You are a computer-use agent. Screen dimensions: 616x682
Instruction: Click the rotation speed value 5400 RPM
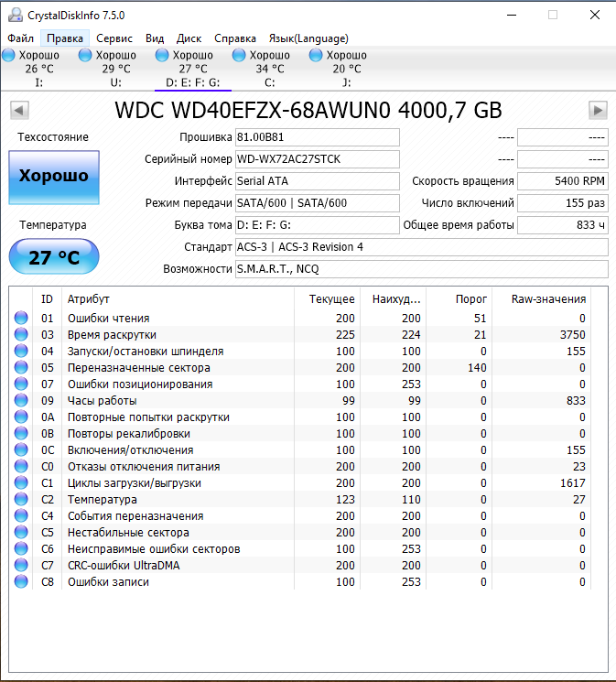563,181
